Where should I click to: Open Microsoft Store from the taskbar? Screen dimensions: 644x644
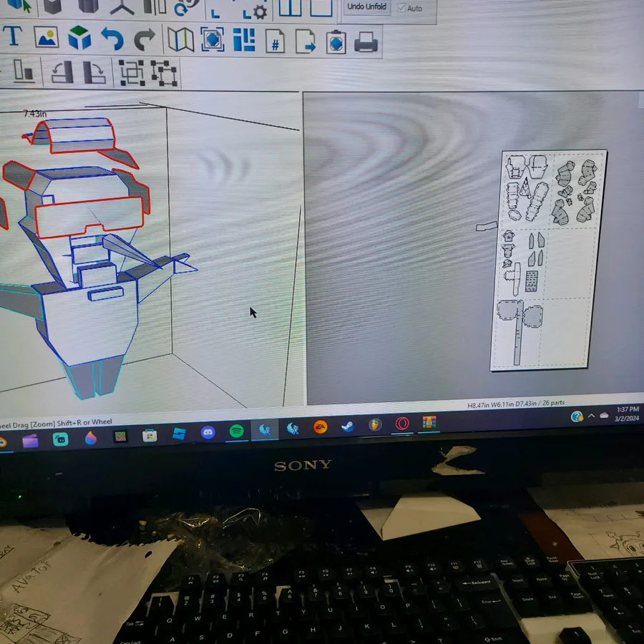pyautogui.click(x=150, y=435)
